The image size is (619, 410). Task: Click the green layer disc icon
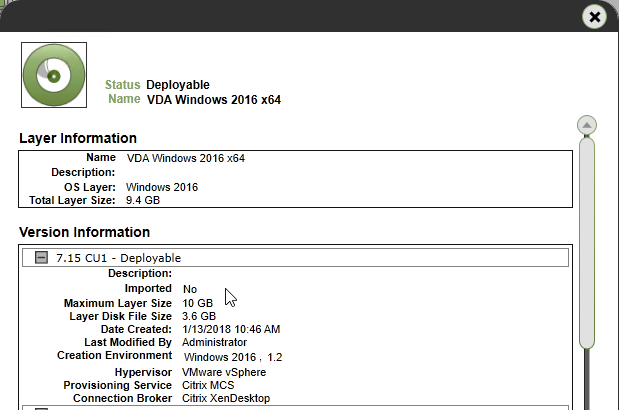click(x=54, y=75)
